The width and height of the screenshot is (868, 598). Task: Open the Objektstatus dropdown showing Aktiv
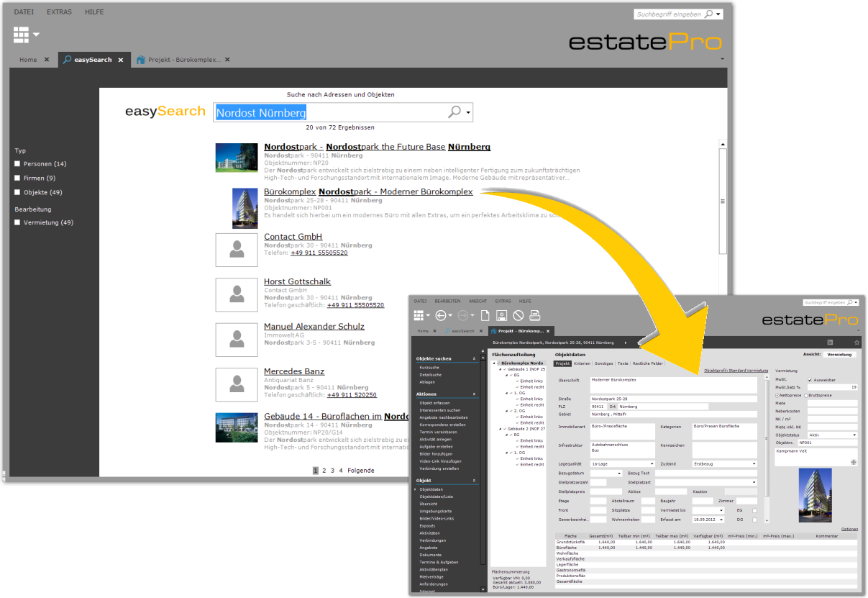[854, 435]
